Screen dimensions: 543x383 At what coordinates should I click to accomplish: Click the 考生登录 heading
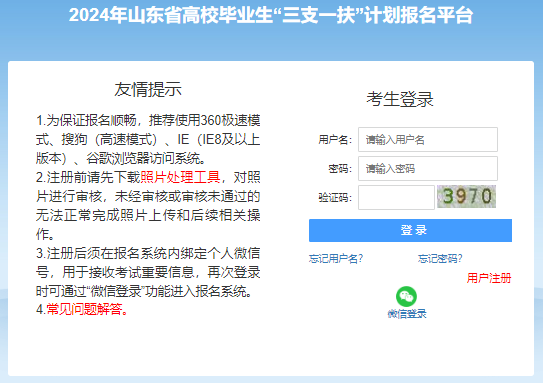coord(400,99)
